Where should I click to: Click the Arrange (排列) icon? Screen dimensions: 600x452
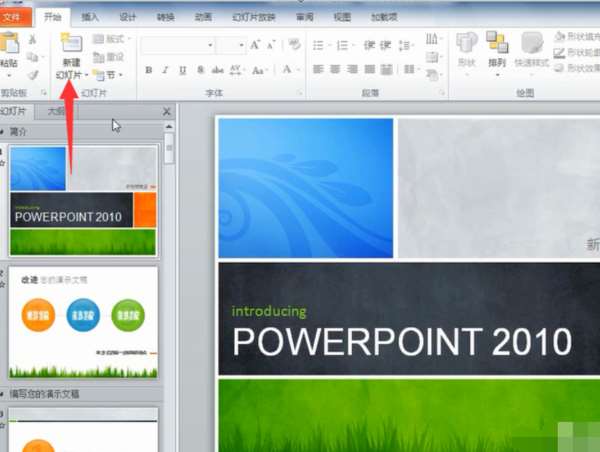(x=497, y=42)
